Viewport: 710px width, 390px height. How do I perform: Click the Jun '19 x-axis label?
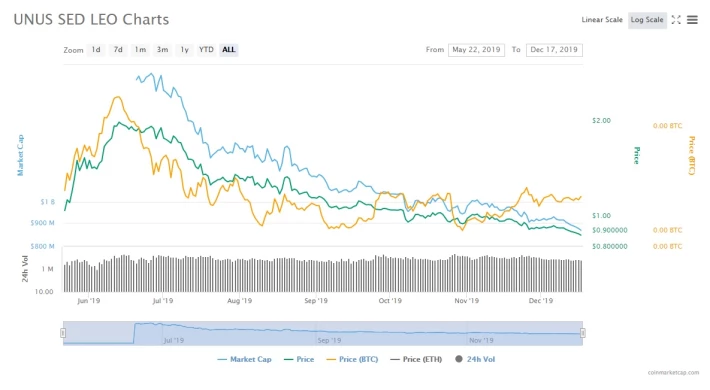[x=89, y=301]
